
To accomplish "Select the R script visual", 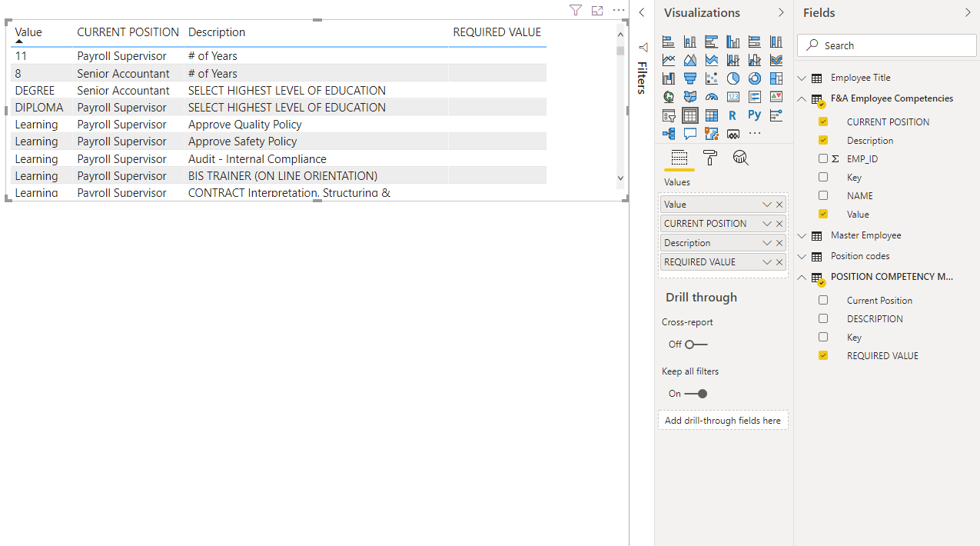I will pos(733,115).
